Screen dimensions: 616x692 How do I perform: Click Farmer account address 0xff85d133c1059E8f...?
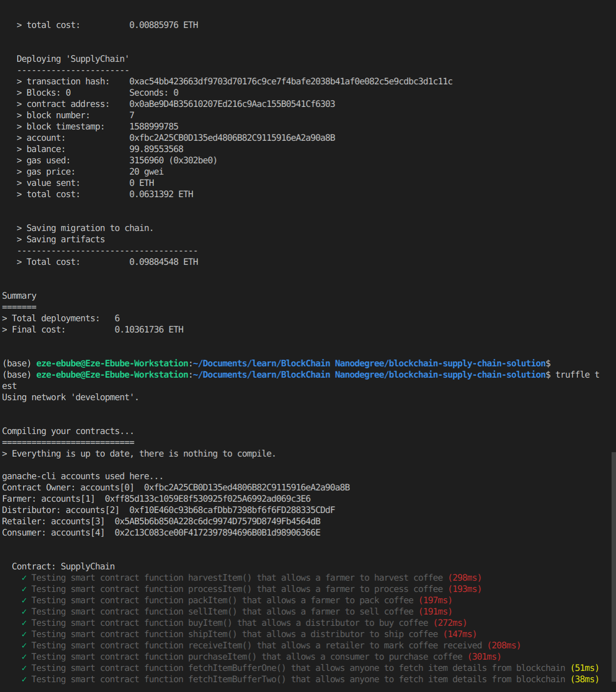208,499
